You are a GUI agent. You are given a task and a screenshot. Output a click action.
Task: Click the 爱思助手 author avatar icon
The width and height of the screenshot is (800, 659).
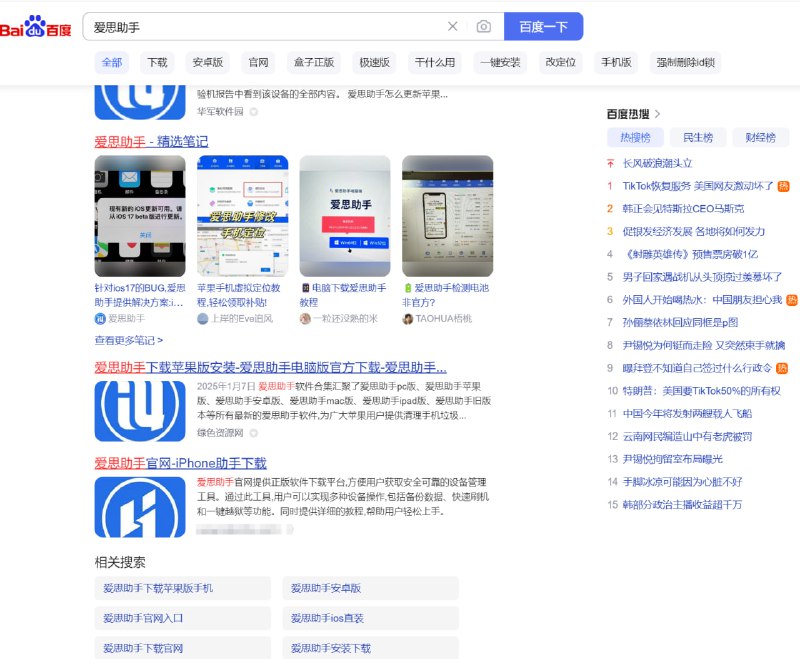(100, 319)
